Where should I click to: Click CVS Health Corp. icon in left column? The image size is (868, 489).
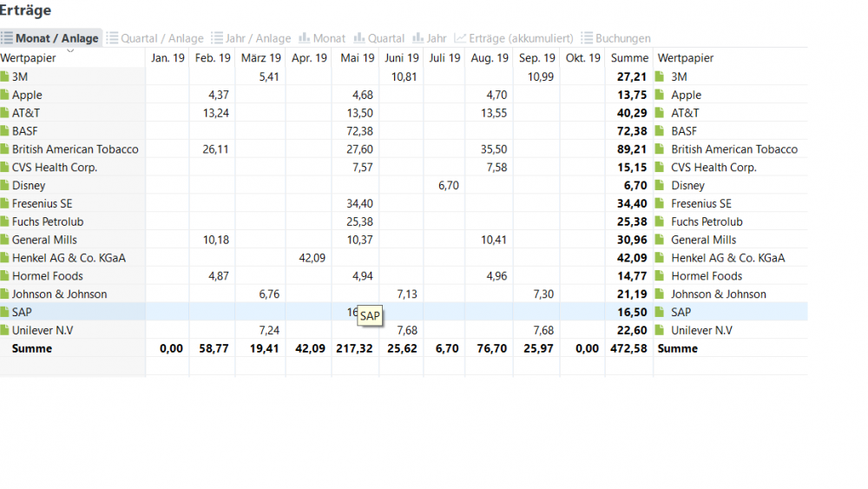4,168
